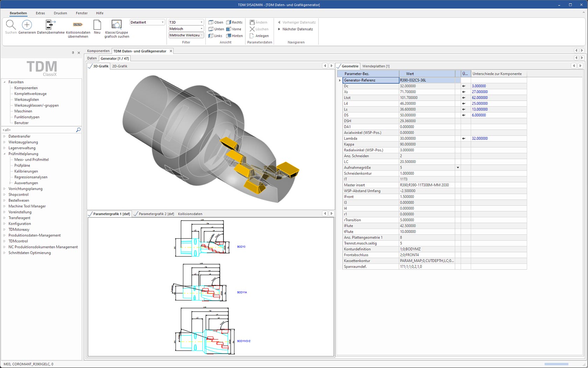The height and width of the screenshot is (368, 588).
Task: Switch to Kollisionsdaten tab
Action: (190, 214)
